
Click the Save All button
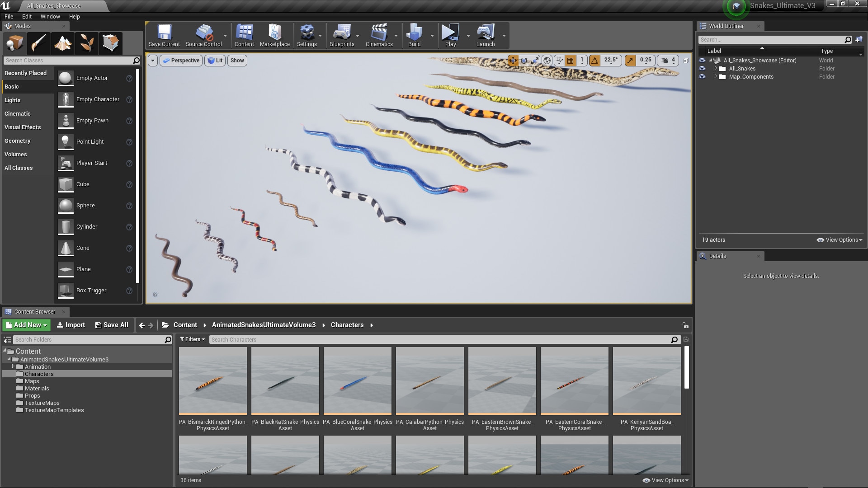pos(112,325)
